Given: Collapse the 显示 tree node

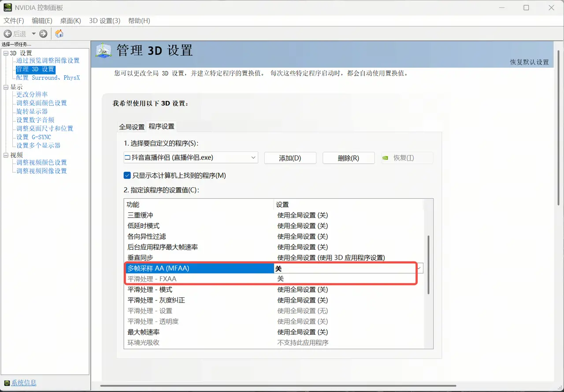Looking at the screenshot, I should click(6, 87).
